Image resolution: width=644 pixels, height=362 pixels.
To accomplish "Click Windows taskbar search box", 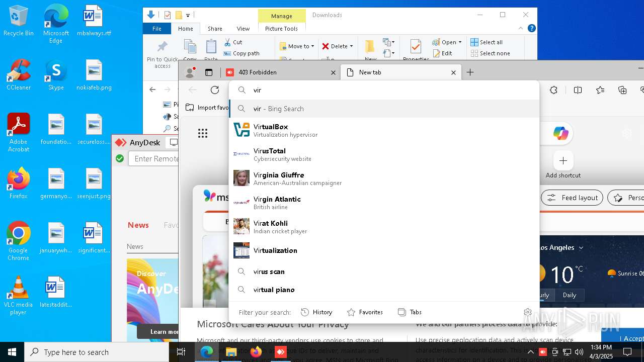I will point(97,352).
